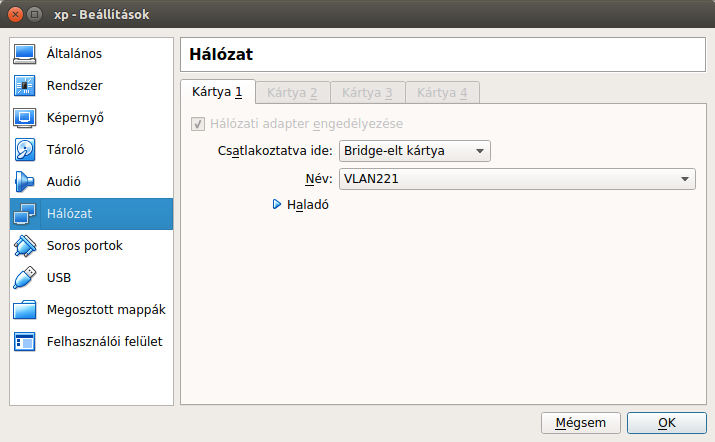This screenshot has height=442, width=715.
Task: Open the Képernyő monitor icon
Action: tap(25, 118)
